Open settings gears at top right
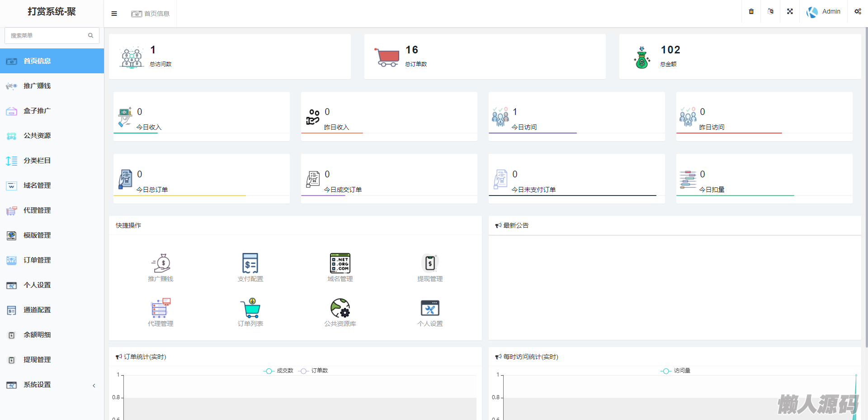 point(858,12)
